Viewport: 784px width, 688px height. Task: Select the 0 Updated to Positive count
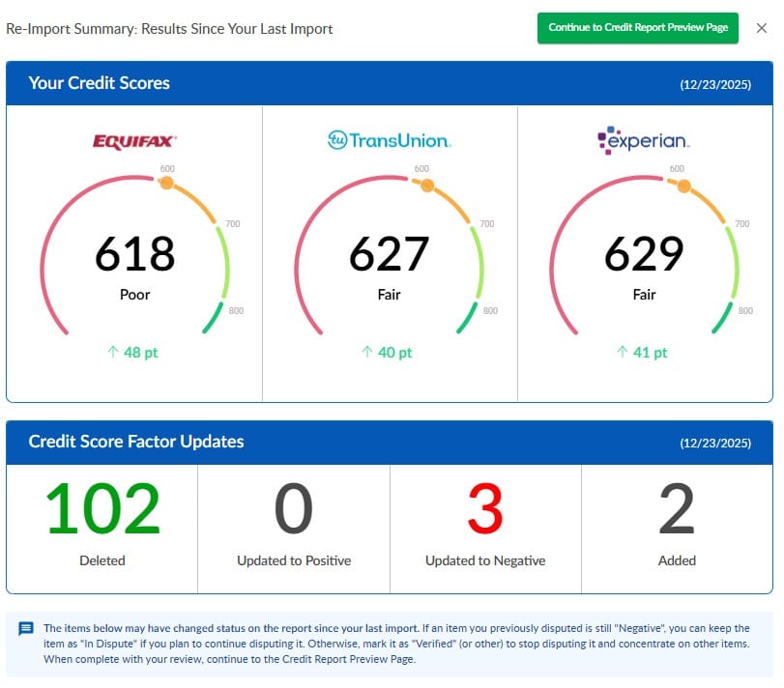pos(294,509)
